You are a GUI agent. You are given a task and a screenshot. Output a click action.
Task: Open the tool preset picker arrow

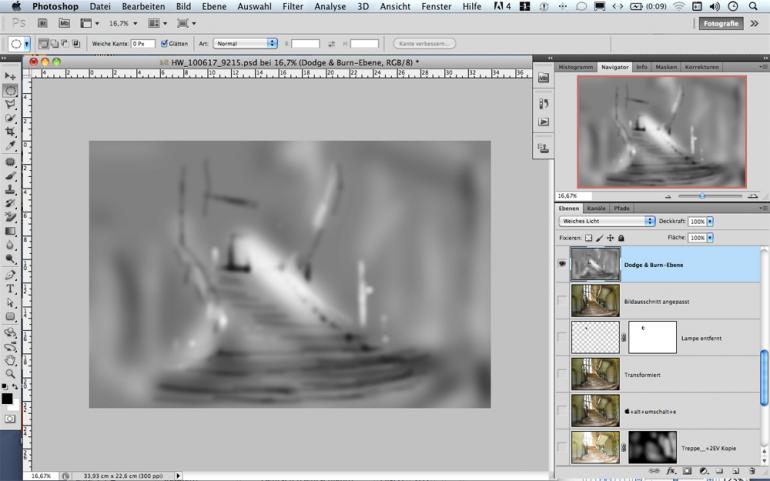27,44
